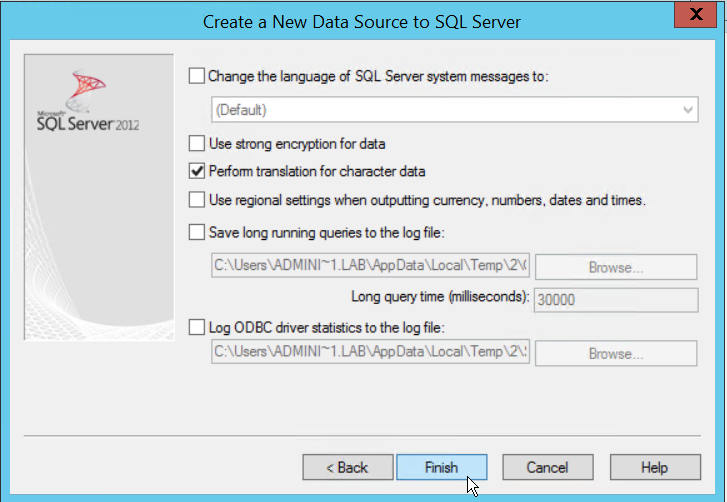Image resolution: width=727 pixels, height=502 pixels.
Task: Cancel the data source creation
Action: [x=547, y=467]
